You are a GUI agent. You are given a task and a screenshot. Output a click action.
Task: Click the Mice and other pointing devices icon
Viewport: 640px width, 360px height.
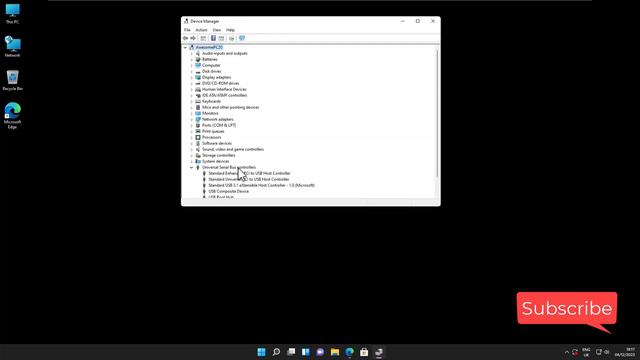198,107
